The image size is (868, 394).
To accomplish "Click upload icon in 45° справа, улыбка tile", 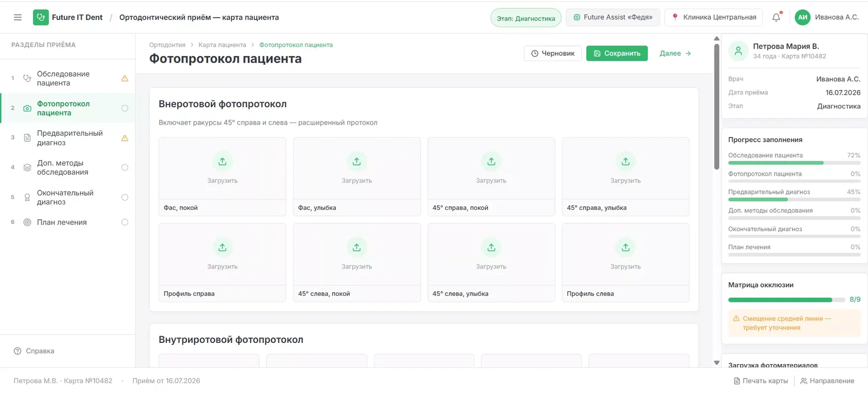I will (626, 161).
